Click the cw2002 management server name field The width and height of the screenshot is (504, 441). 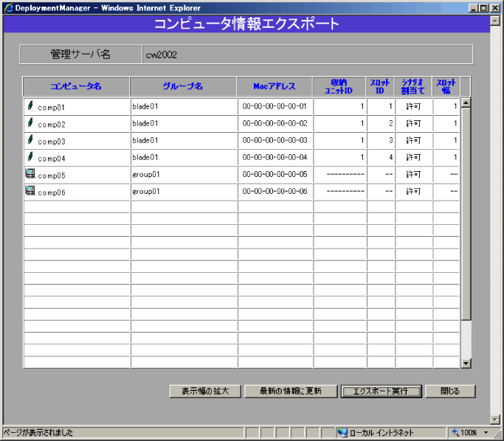click(307, 55)
